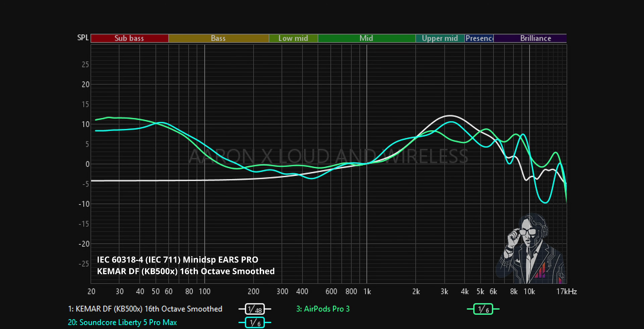Click the 100 Hz frequency axis label
This screenshot has width=644, height=329.
point(205,291)
